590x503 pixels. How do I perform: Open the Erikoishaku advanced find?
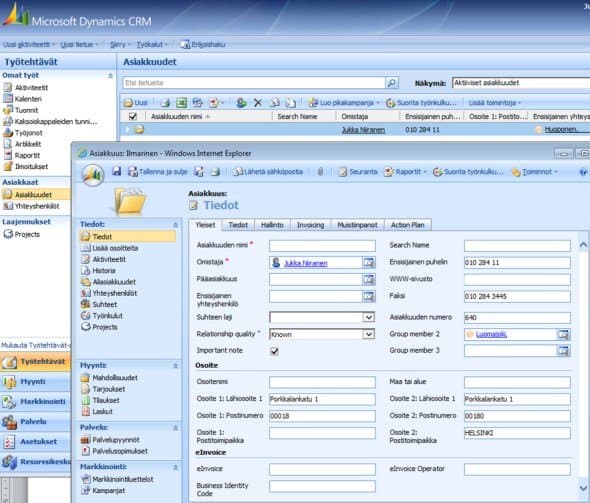click(x=203, y=44)
